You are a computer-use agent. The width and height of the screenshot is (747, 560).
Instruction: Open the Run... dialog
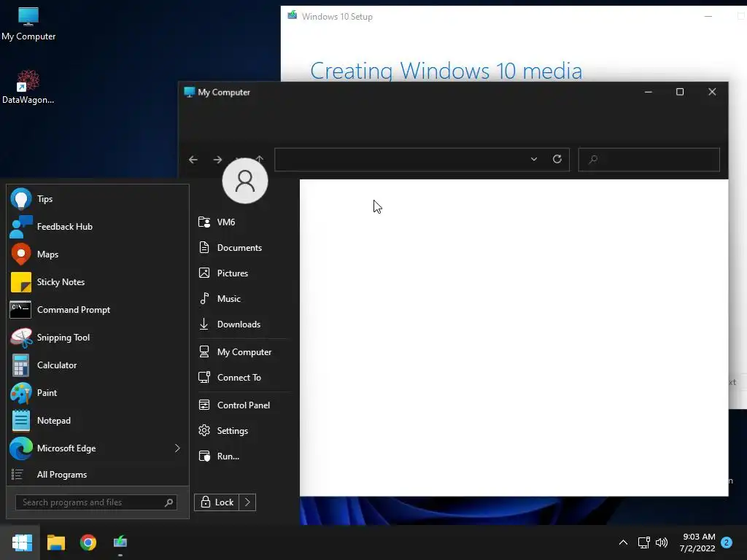click(x=243, y=456)
